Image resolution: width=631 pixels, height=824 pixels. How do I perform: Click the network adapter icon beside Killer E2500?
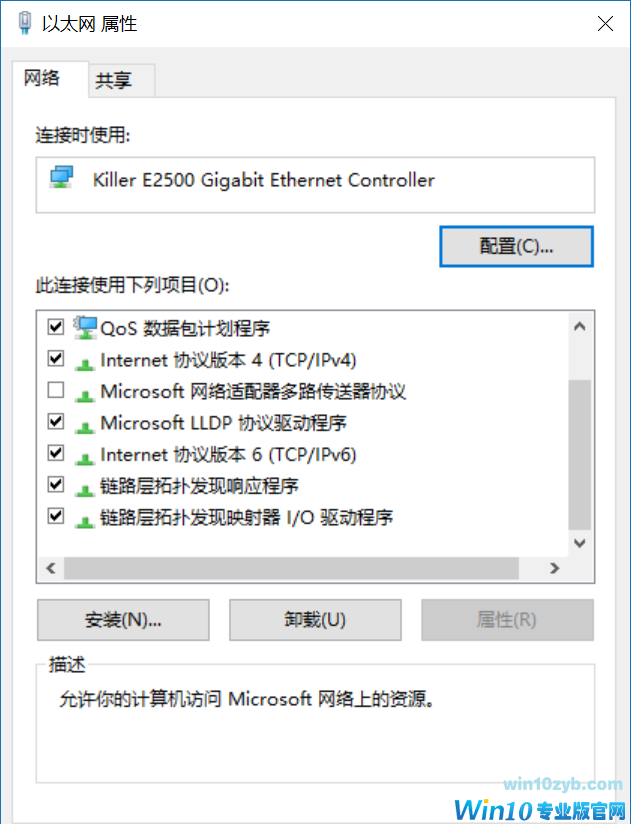pos(60,180)
